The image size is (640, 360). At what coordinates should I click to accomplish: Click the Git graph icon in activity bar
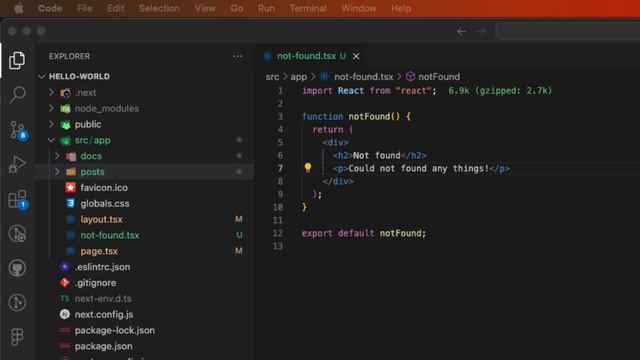point(17,302)
